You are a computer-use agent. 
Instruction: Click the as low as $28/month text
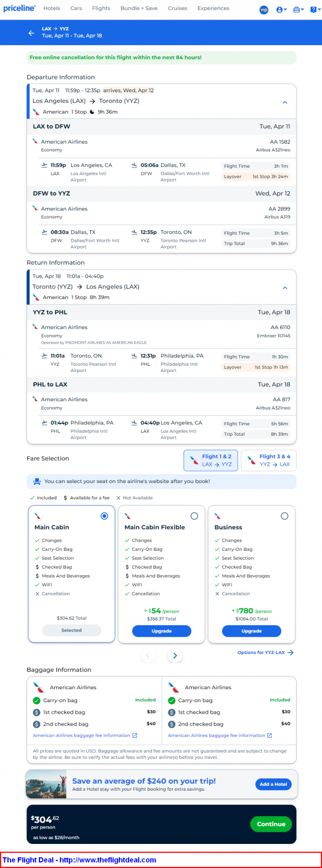click(x=56, y=837)
